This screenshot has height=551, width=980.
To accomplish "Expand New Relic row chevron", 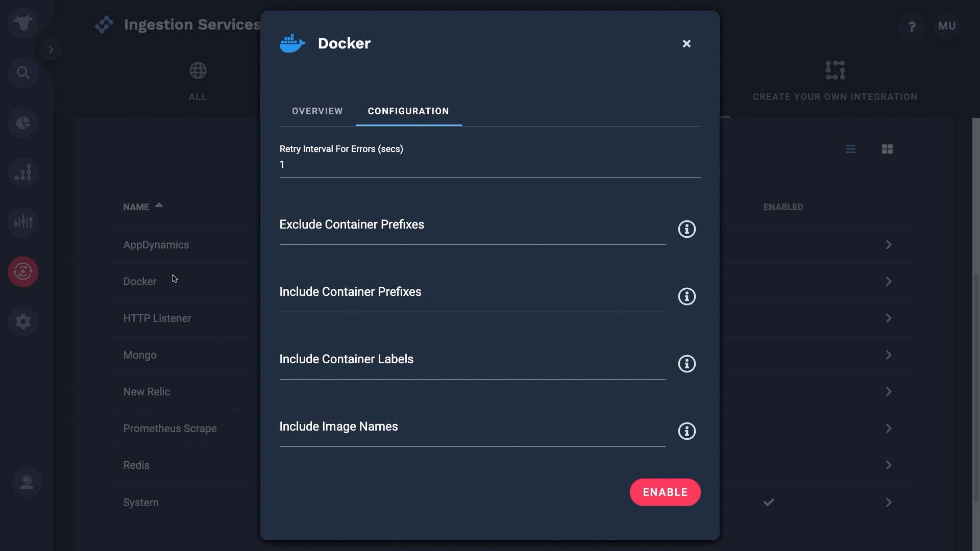I will (x=889, y=392).
